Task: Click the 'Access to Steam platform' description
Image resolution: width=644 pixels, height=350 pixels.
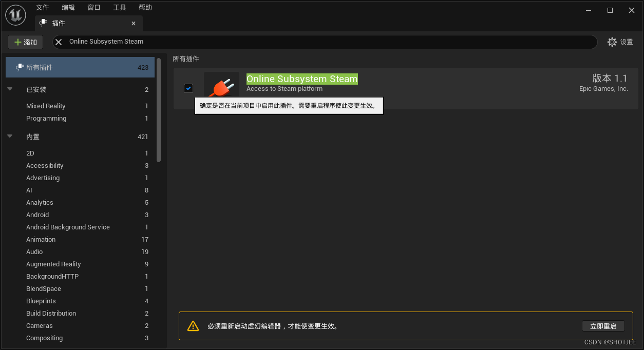Action: point(285,89)
